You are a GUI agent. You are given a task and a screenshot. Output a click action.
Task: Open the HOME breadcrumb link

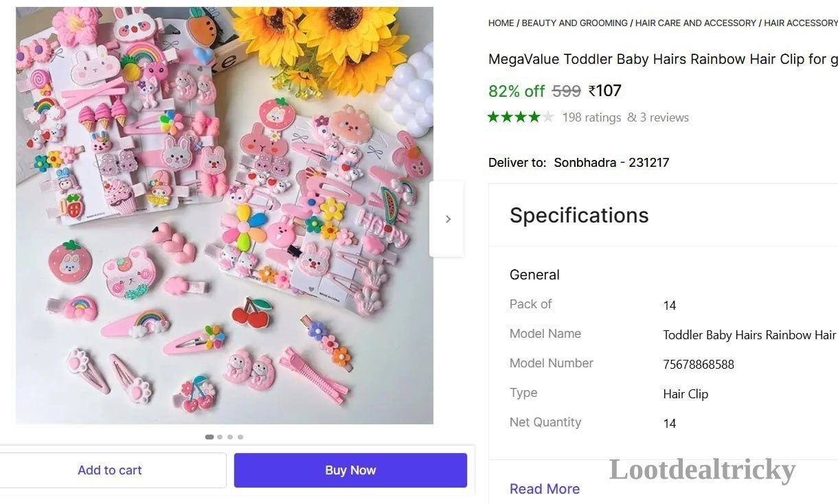click(x=501, y=23)
